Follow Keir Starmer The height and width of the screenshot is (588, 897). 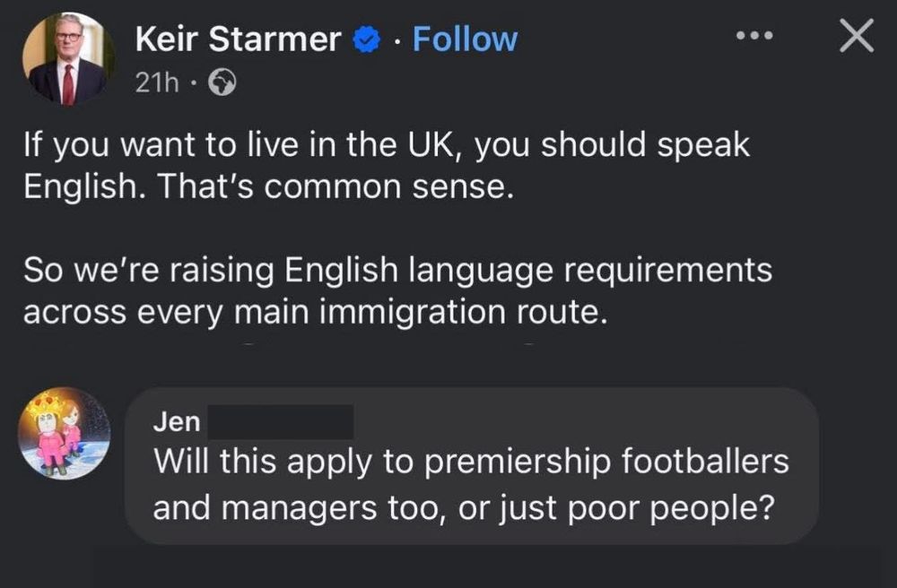[x=465, y=39]
